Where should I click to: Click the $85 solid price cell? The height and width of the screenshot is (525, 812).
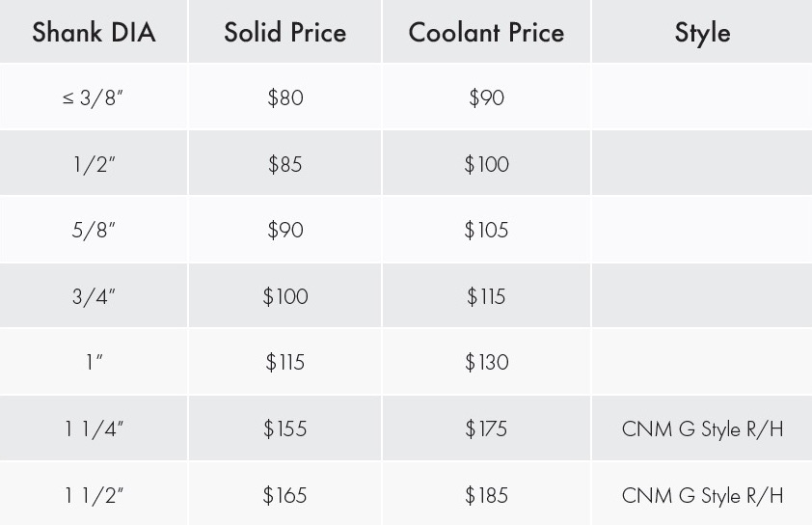coord(284,164)
